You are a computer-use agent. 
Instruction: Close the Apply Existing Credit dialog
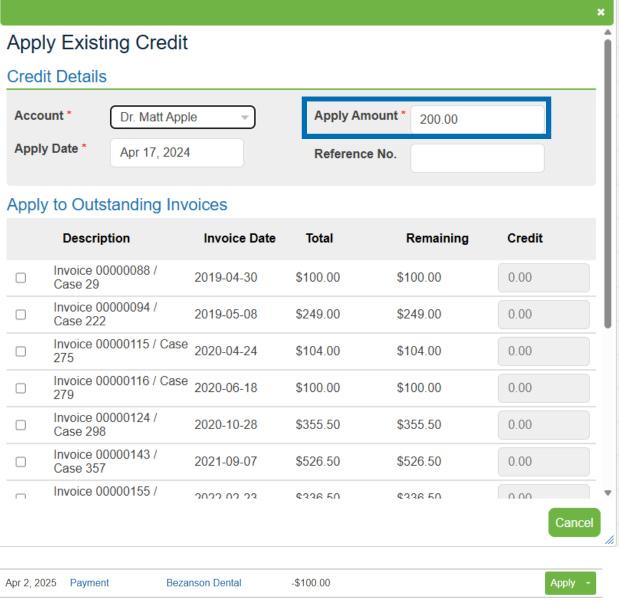tap(601, 14)
